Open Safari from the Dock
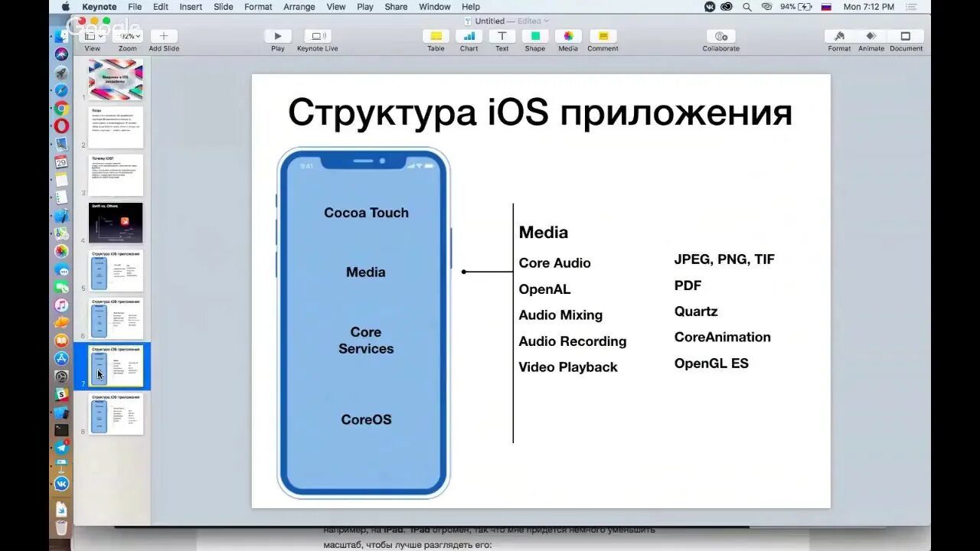 [x=61, y=90]
